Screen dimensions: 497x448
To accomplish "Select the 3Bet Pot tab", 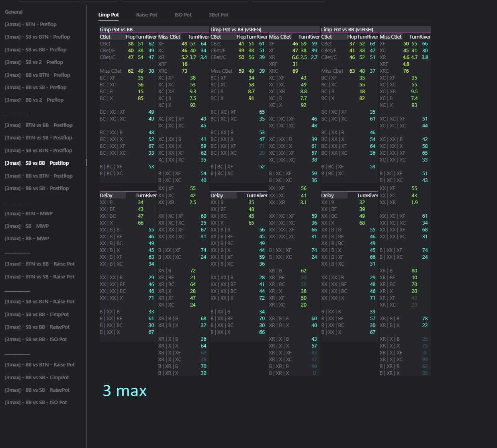I will [x=219, y=15].
